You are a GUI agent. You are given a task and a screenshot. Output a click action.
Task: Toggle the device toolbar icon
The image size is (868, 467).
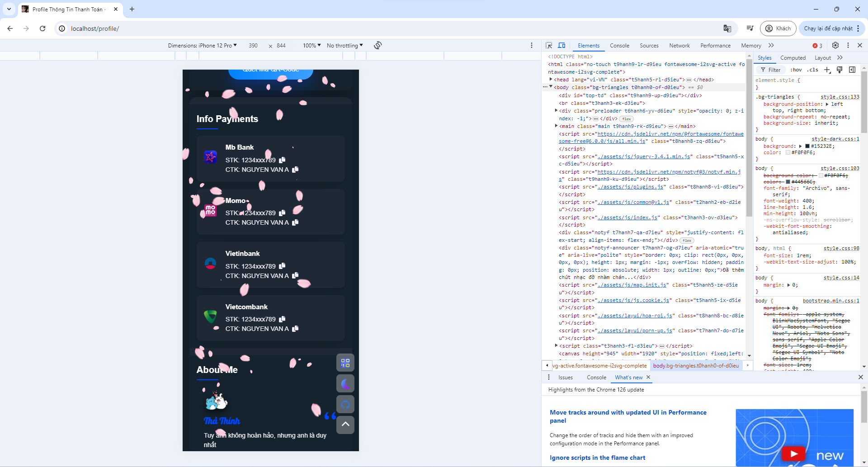(561, 45)
